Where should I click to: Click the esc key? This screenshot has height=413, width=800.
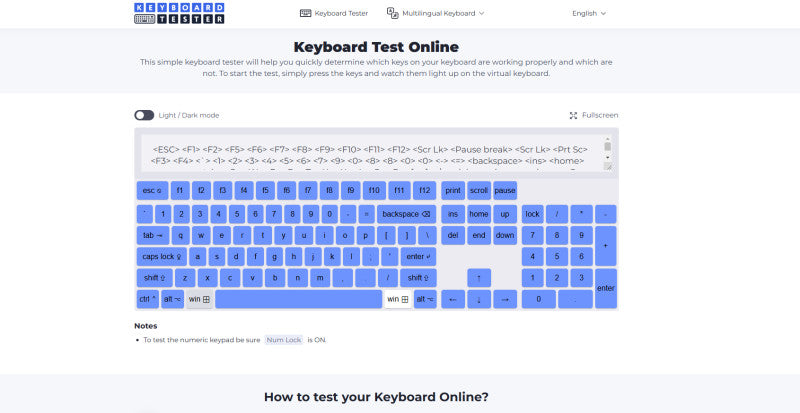coord(152,190)
